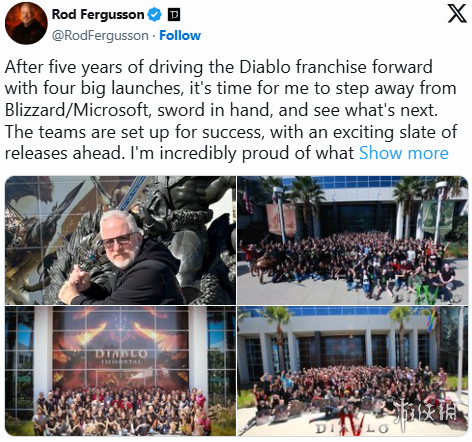Open the Rod Fergusson display name link
472x442 pixels.
[x=98, y=15]
